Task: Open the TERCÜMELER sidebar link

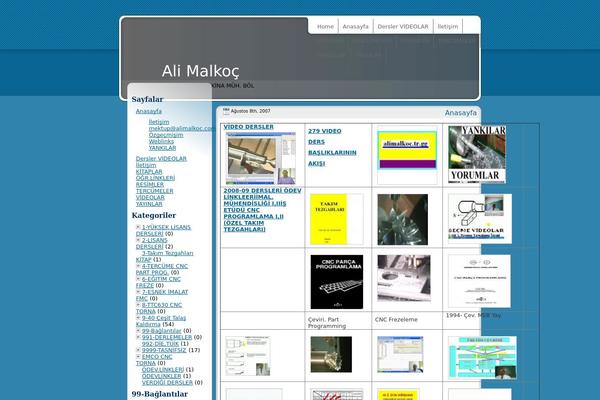Action: coord(155,191)
